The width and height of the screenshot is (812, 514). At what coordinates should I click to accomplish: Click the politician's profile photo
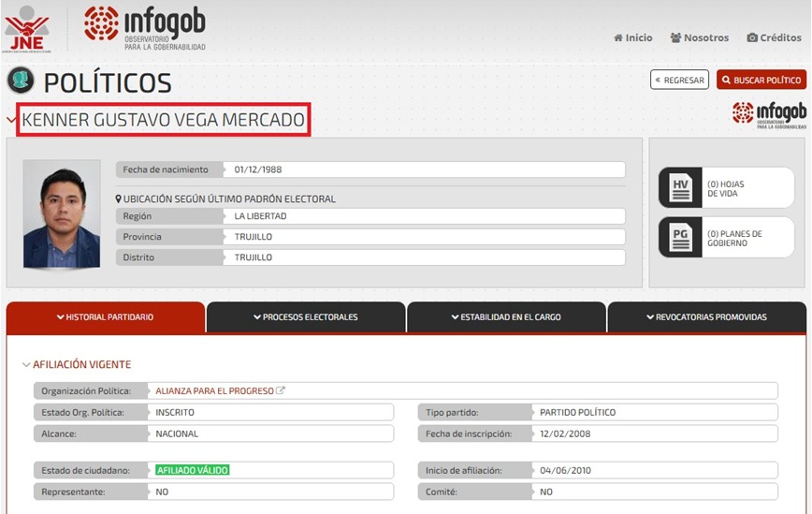[x=62, y=214]
